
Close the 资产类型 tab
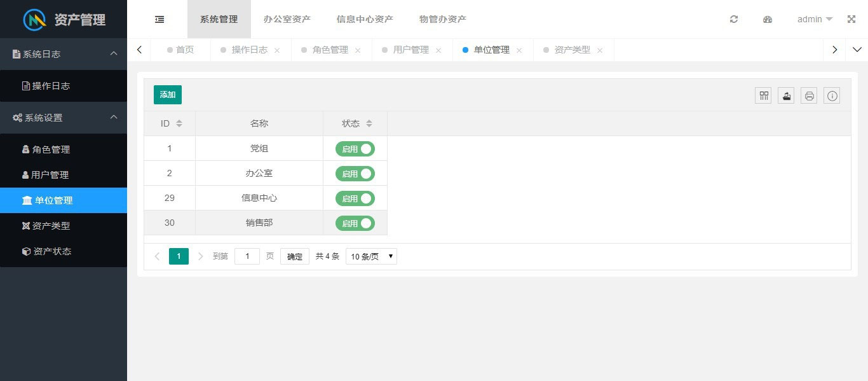tap(600, 50)
